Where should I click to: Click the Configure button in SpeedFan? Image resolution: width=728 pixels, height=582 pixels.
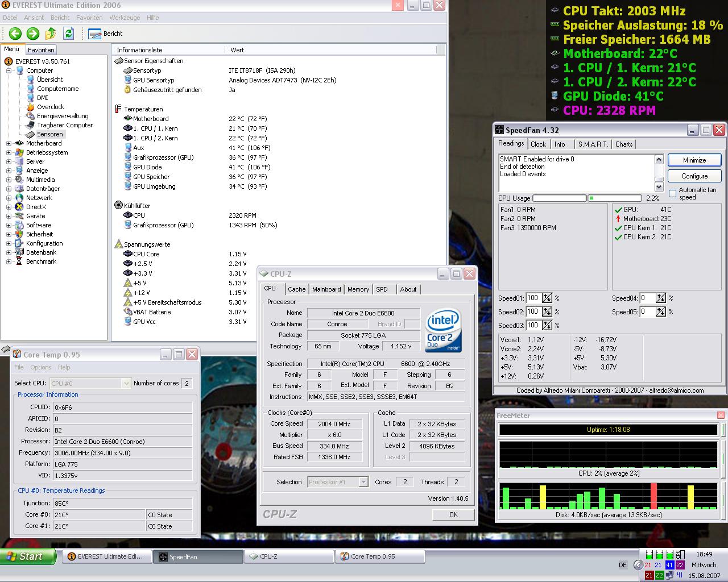(694, 176)
